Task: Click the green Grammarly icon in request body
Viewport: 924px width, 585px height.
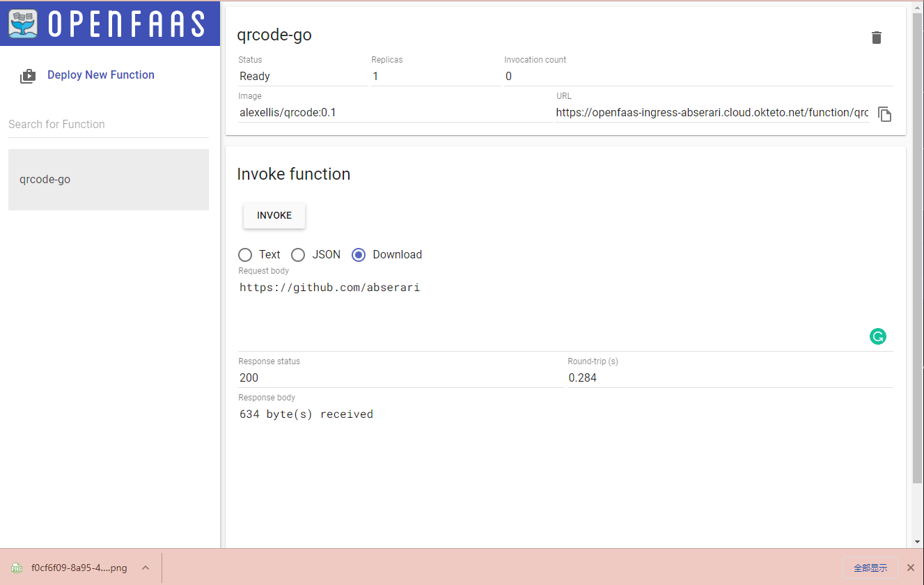Action: (878, 336)
